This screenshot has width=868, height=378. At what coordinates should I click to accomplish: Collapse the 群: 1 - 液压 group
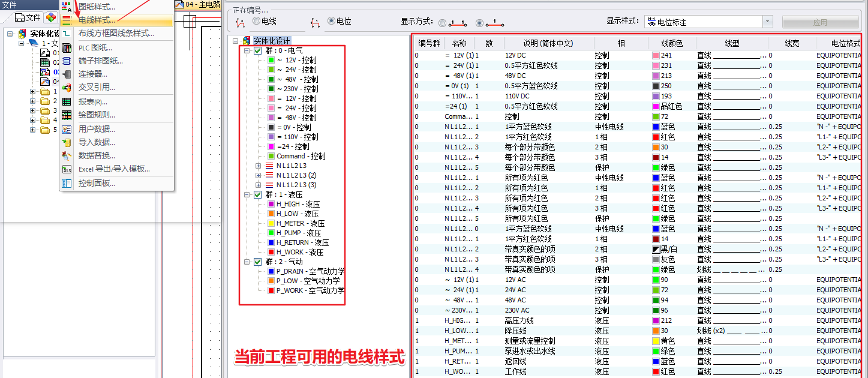(x=247, y=195)
